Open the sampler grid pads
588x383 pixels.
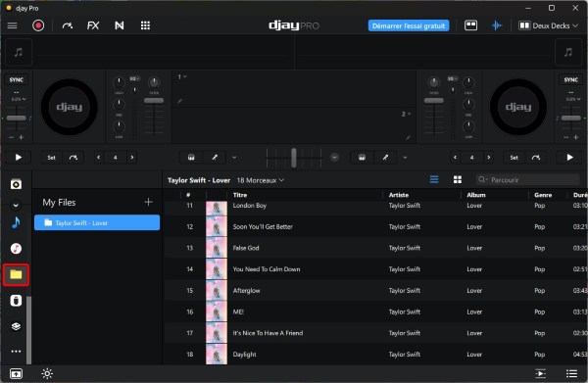pyautogui.click(x=145, y=25)
